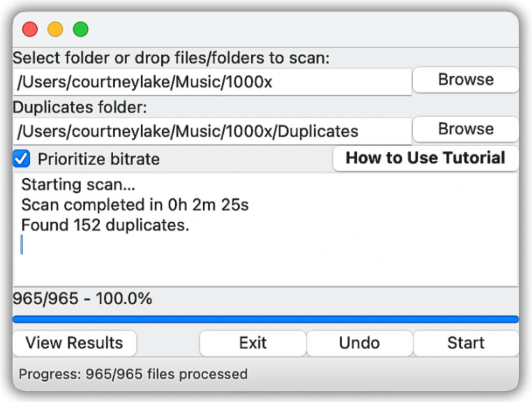The image size is (532, 402).
Task: Click the 'Scan completed in 0h 2m 25s' line
Action: 135,205
